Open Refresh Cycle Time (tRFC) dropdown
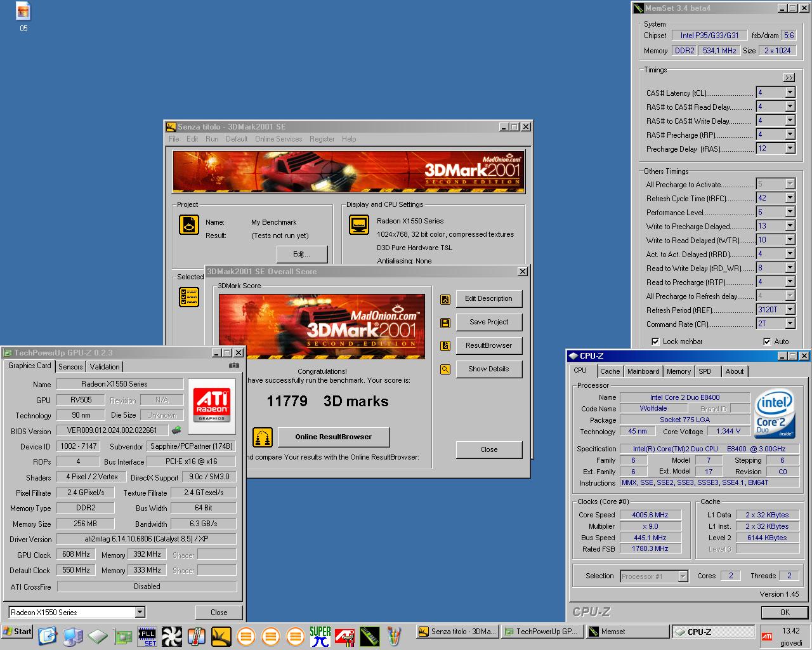 tap(790, 198)
